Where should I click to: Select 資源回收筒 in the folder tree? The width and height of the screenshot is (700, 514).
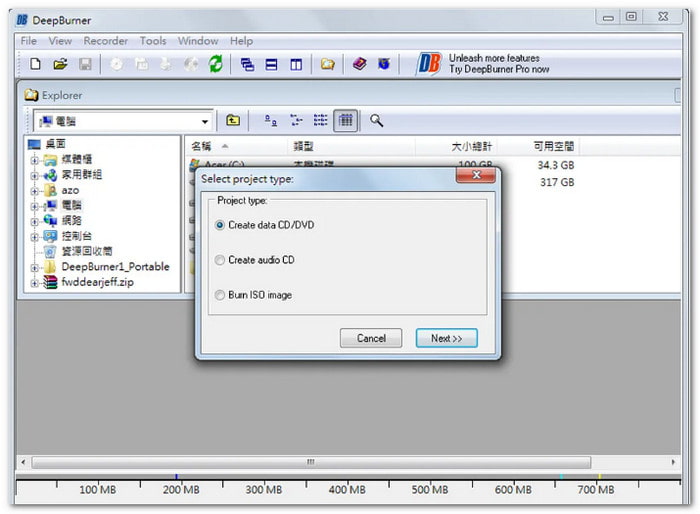(x=87, y=251)
